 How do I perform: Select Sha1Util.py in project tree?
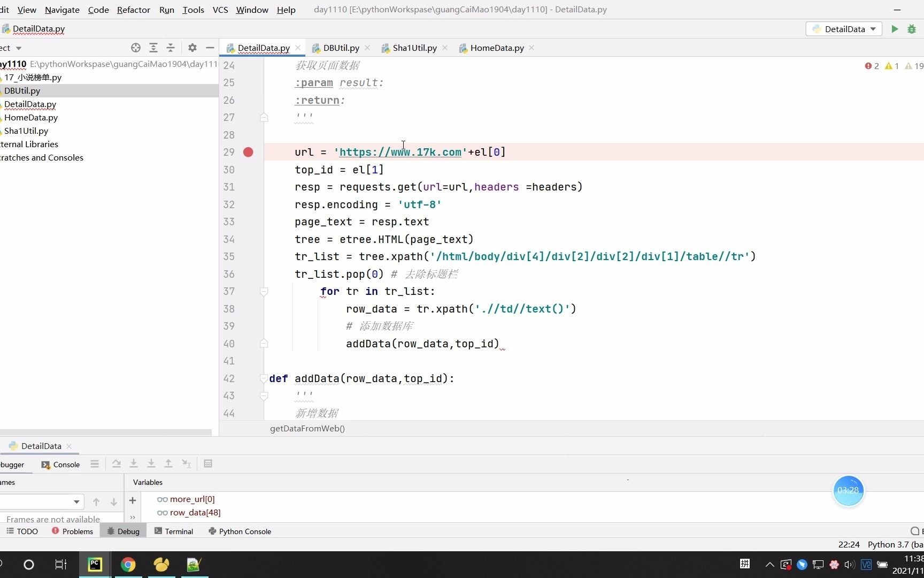(x=26, y=131)
